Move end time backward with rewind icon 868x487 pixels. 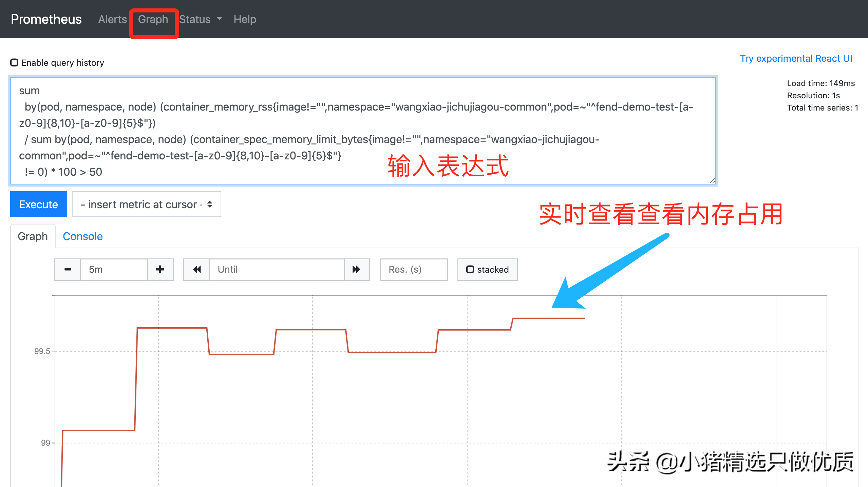coord(196,270)
